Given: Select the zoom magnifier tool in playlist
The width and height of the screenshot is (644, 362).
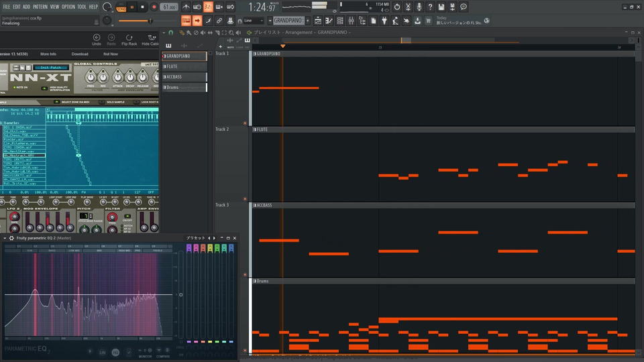Looking at the screenshot, I should [231, 32].
